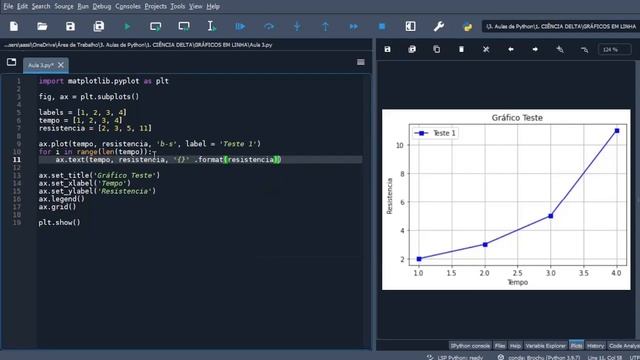Run cell and advance to next
This screenshot has width=640, height=360.
click(184, 27)
